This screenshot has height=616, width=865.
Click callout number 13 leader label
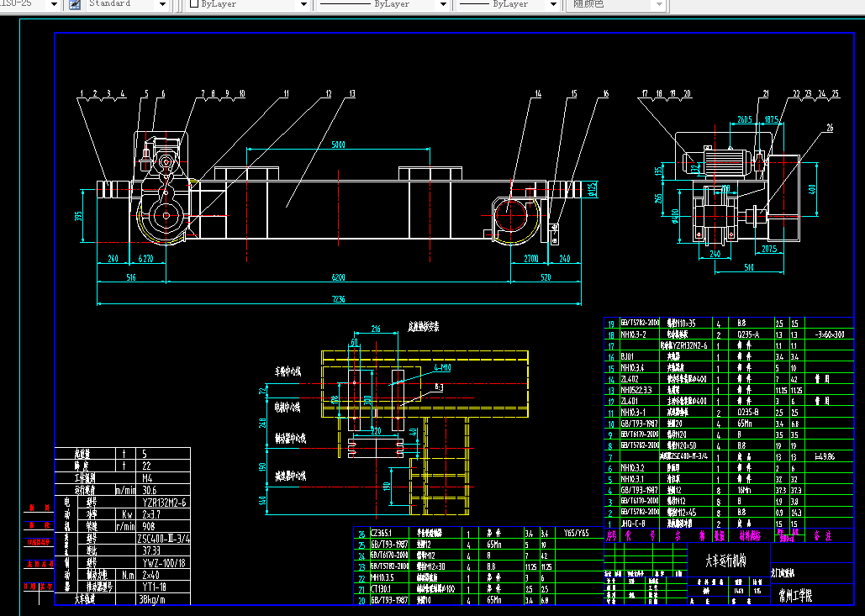(x=352, y=94)
